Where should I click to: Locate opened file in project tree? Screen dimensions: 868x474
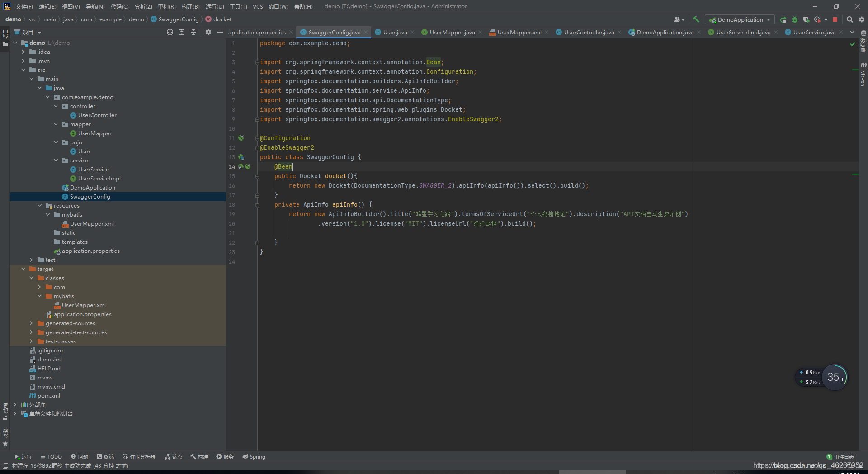[x=170, y=32]
